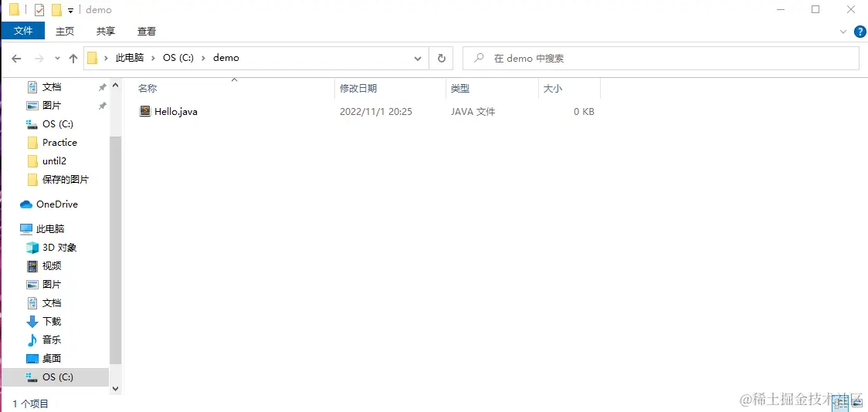The image size is (868, 412).
Task: Select 此电脑 in the navigation pane
Action: click(50, 229)
